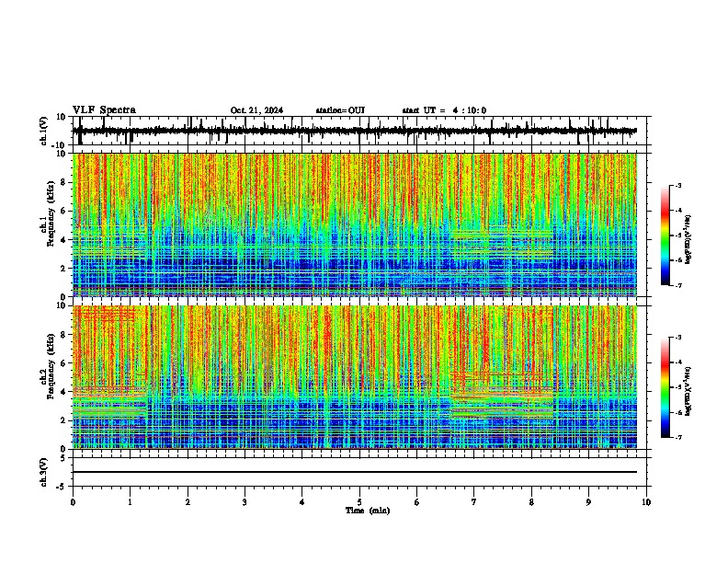Screen dimensions: 728x563
Task: Click the time axis tick label "5"
Action: pos(359,502)
